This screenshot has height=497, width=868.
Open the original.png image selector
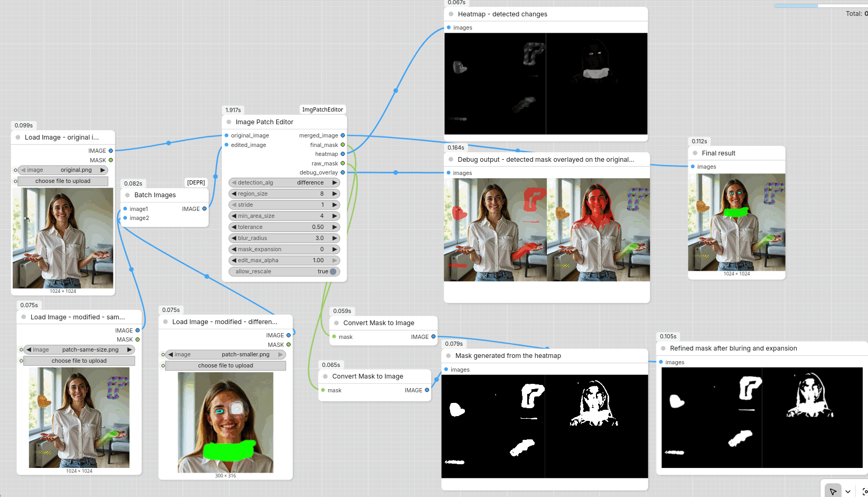tap(63, 170)
